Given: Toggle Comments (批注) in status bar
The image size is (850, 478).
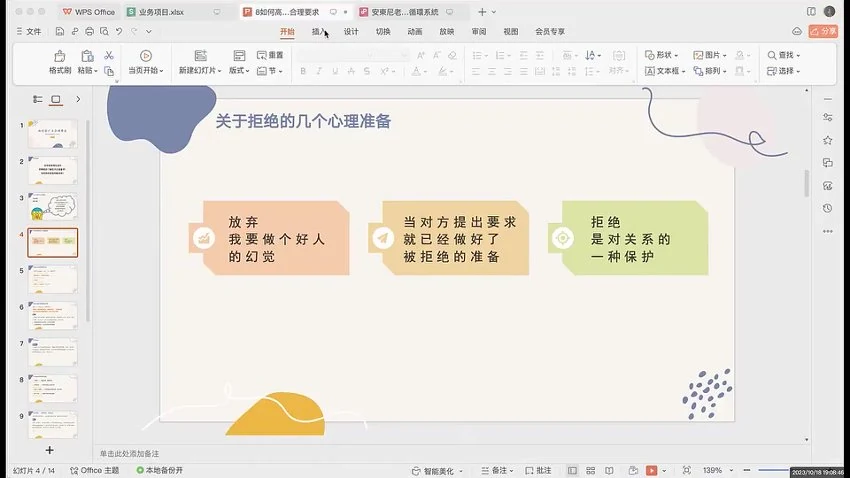Looking at the screenshot, I should click(x=538, y=470).
